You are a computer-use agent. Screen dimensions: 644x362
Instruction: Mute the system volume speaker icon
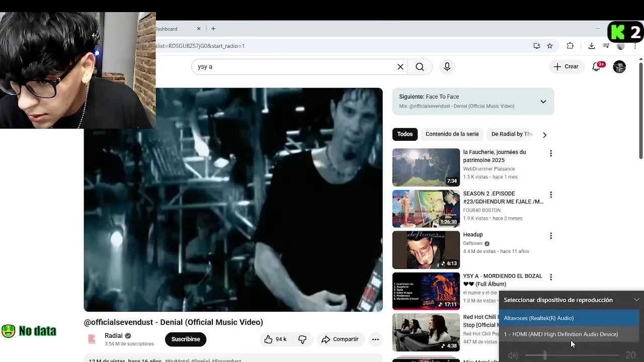[513, 355]
